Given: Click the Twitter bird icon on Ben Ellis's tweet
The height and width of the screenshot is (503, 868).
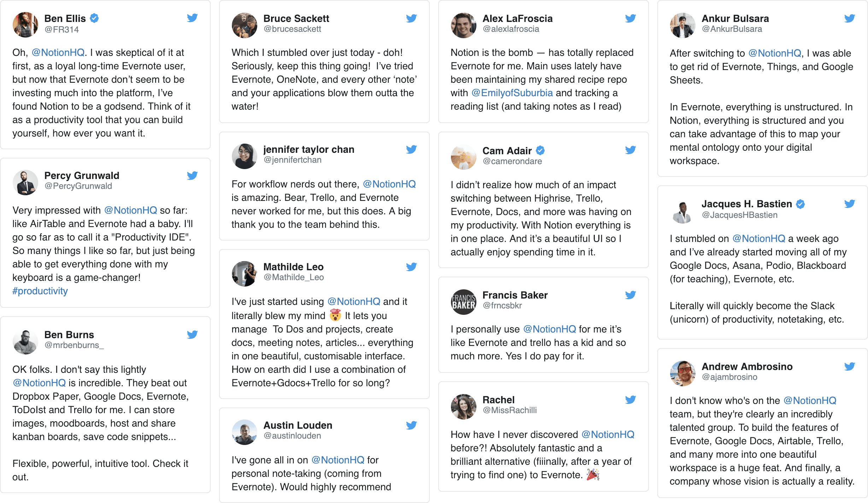Looking at the screenshot, I should pyautogui.click(x=193, y=18).
